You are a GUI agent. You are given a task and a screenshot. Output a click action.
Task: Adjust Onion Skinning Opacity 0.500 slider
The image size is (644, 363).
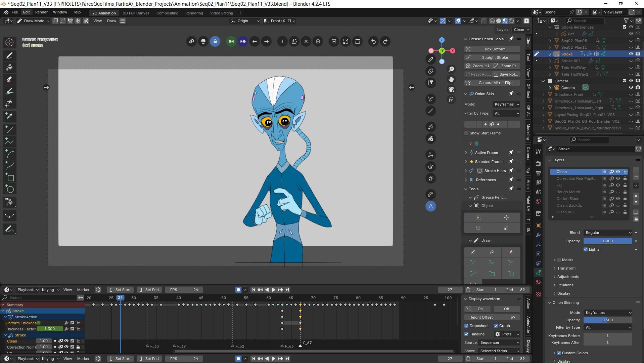(608, 320)
